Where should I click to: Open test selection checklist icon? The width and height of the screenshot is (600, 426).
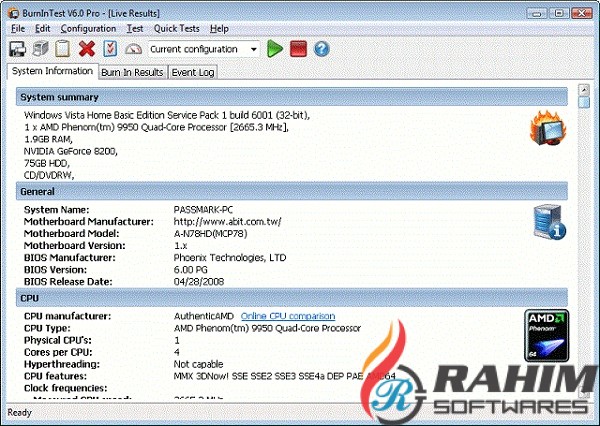pyautogui.click(x=110, y=49)
